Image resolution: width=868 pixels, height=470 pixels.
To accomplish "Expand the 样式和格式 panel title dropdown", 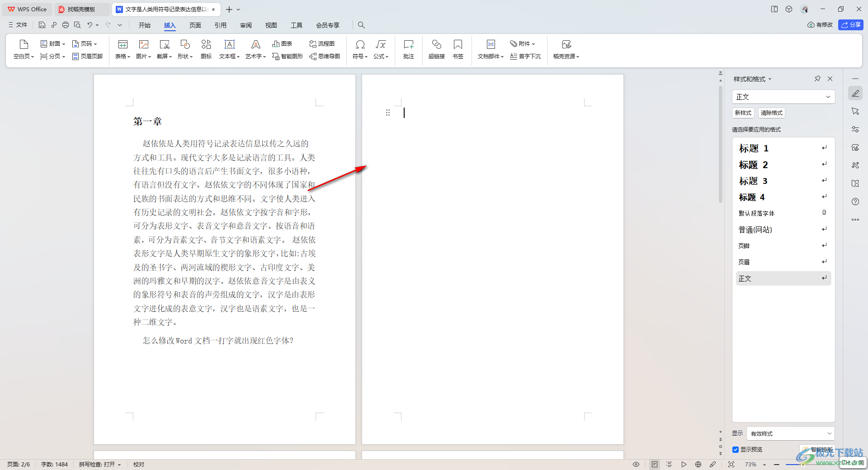I will coord(770,79).
